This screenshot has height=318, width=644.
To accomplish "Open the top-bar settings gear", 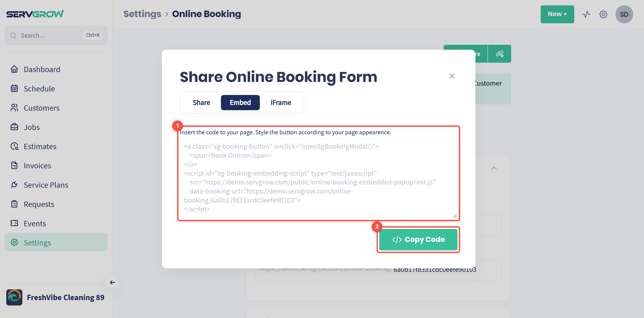I will click(603, 14).
